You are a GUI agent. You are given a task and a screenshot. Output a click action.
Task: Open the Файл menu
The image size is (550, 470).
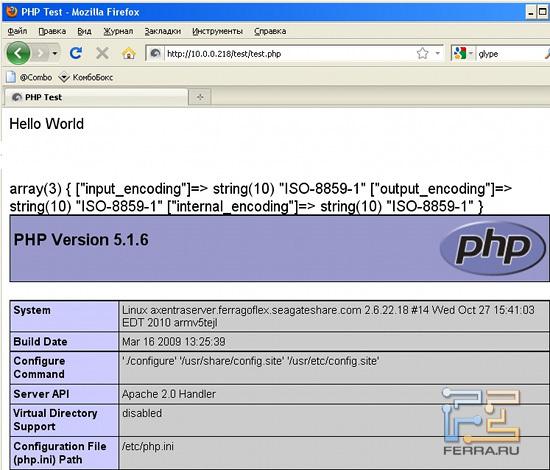[17, 31]
